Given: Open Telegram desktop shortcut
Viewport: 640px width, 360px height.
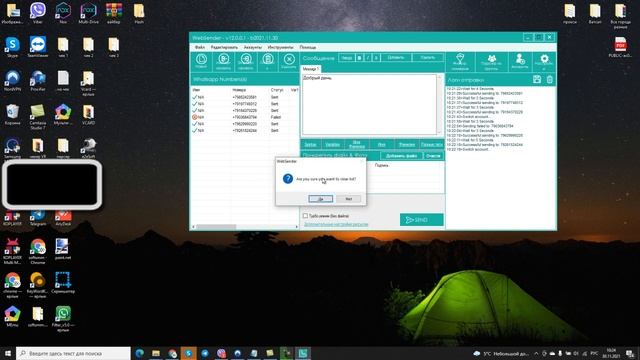Looking at the screenshot, I should [38, 218].
